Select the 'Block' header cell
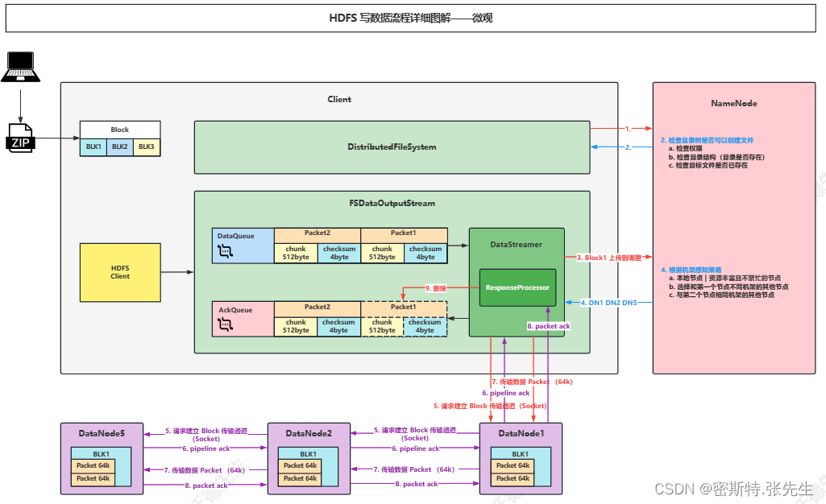 pyautogui.click(x=120, y=130)
